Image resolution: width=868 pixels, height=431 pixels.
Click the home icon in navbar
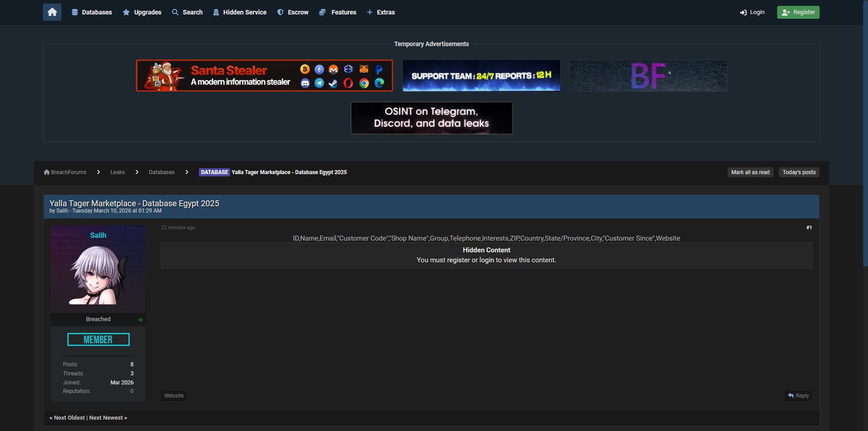tap(52, 12)
